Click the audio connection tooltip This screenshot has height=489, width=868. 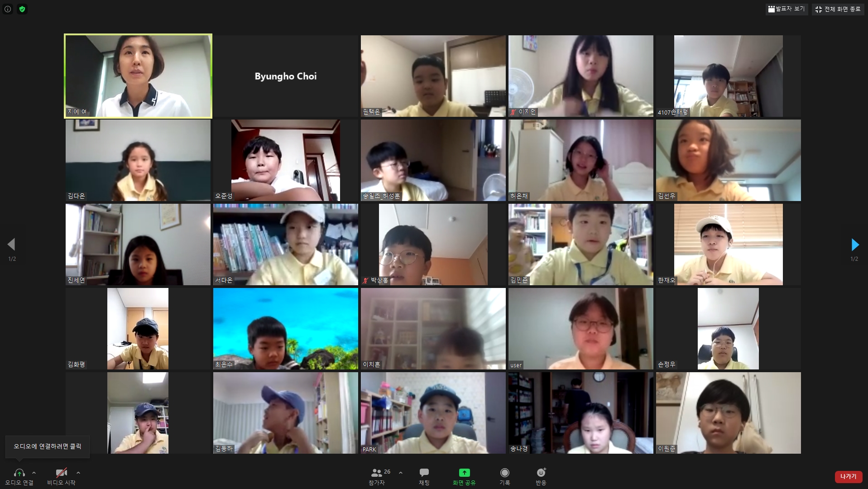pyautogui.click(x=48, y=446)
